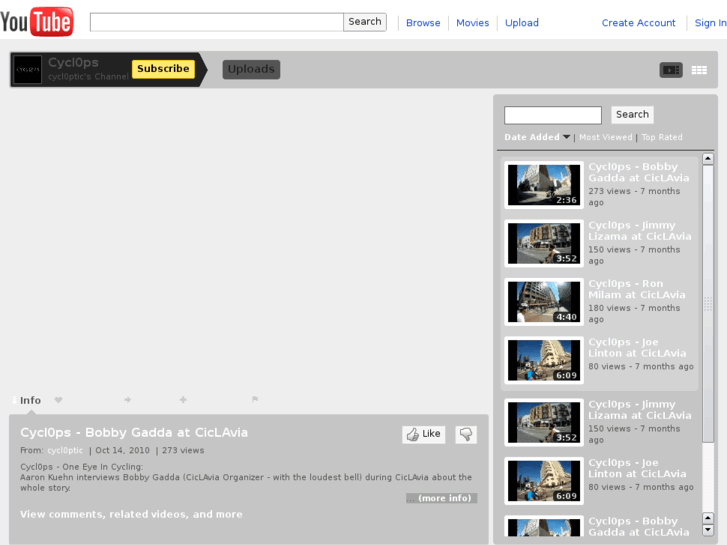This screenshot has width=727, height=545.
Task: Sort videos by Most Viewed
Action: (x=606, y=137)
